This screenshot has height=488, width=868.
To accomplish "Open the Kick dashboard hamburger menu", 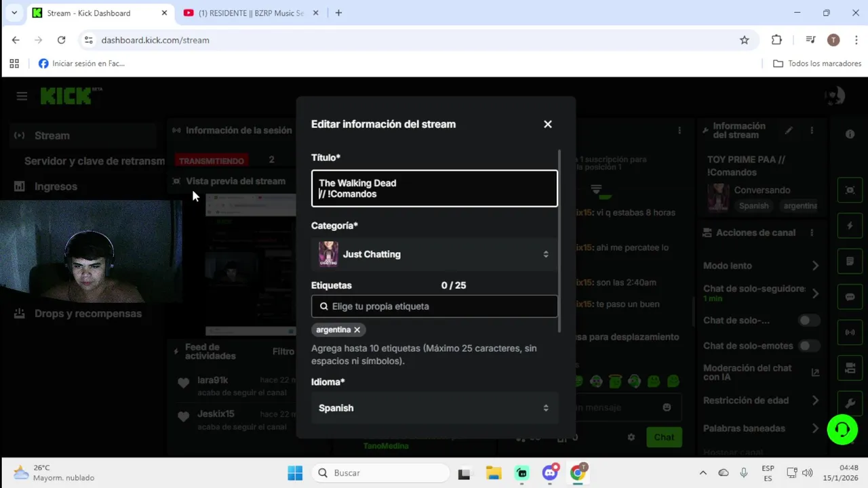I will [22, 96].
